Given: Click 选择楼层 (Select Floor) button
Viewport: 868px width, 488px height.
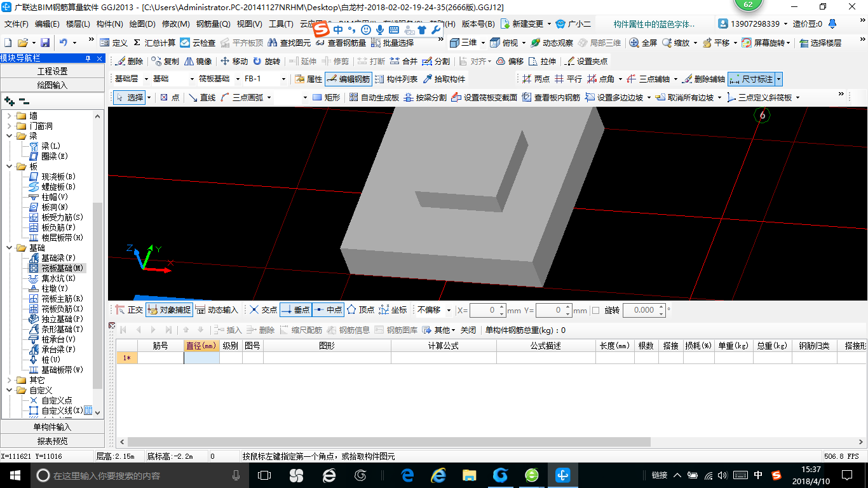Looking at the screenshot, I should [x=820, y=43].
